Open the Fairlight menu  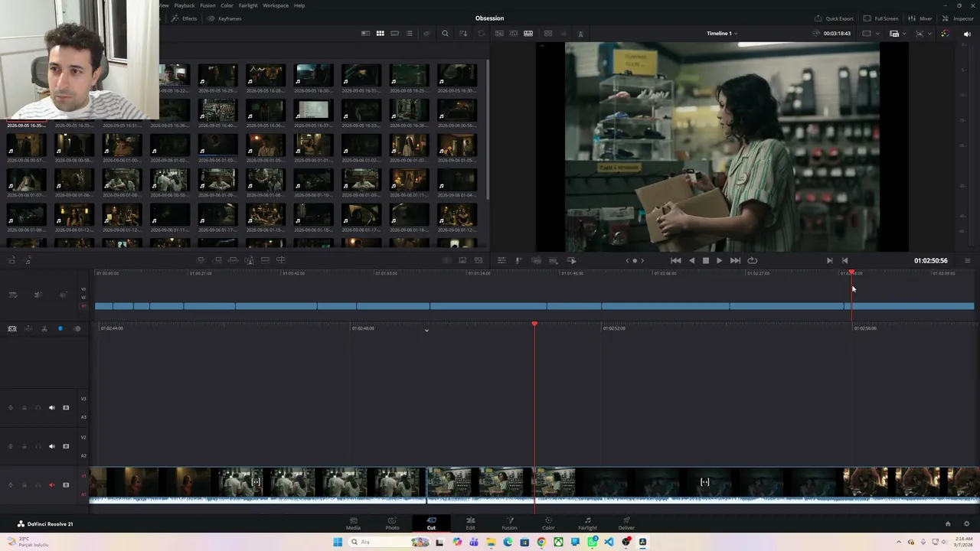click(247, 5)
